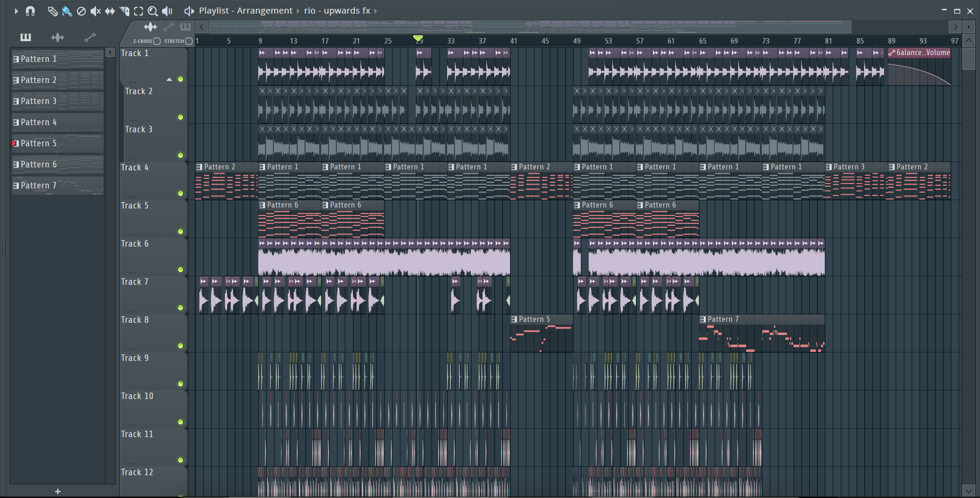This screenshot has height=498, width=980.
Task: Click the timeline scroll right arrow
Action: point(955,27)
